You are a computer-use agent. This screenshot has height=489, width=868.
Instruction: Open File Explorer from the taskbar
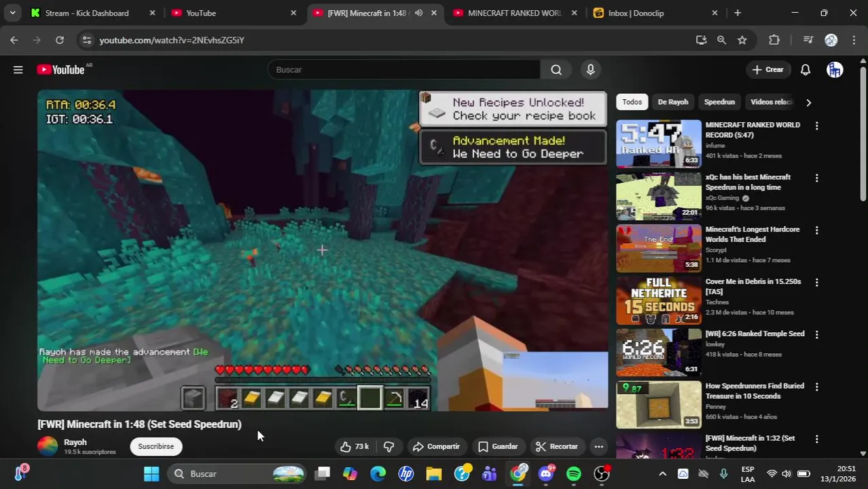tap(434, 473)
